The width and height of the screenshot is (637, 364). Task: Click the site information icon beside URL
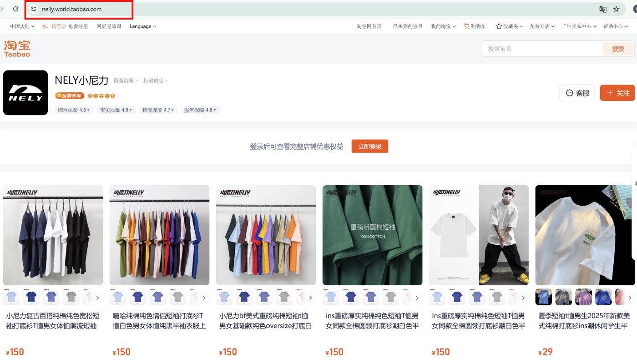click(34, 9)
